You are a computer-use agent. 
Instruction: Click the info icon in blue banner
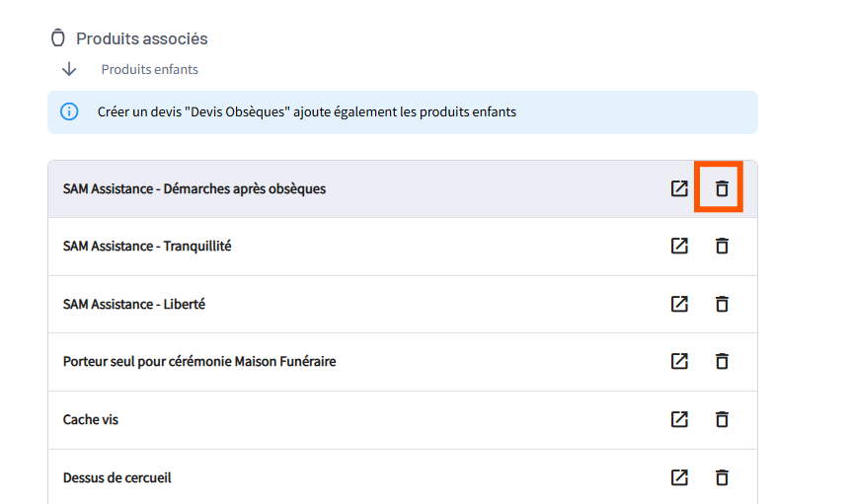click(x=69, y=111)
